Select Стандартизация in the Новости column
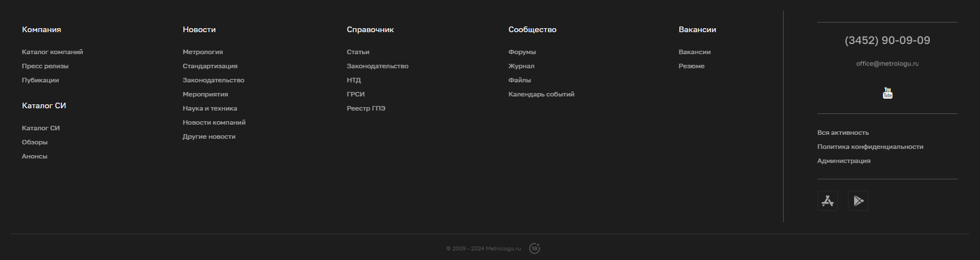980x260 pixels. tap(210, 66)
